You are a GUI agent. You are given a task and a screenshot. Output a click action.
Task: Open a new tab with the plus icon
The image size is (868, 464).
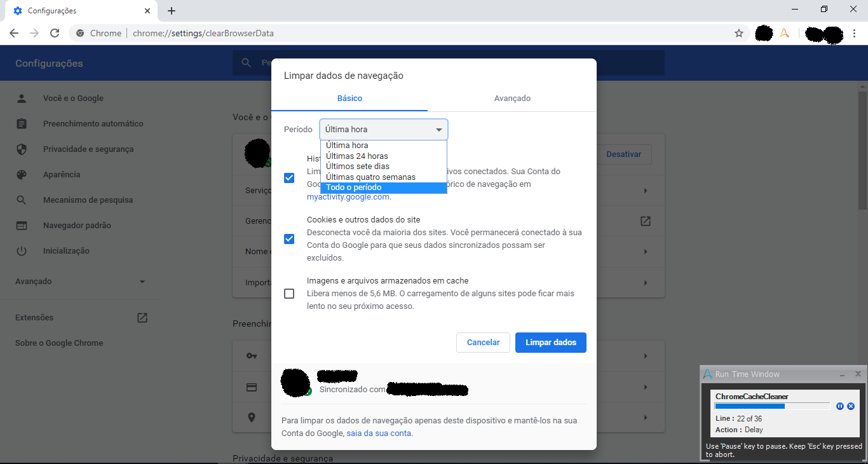coord(172,11)
